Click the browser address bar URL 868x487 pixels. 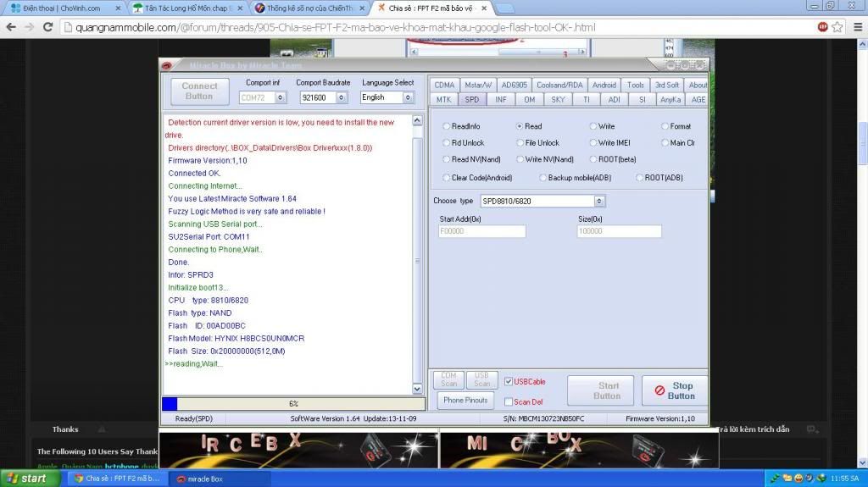pyautogui.click(x=335, y=27)
